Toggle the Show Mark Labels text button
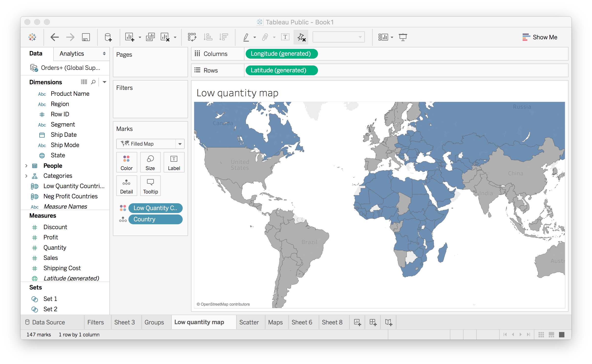Viewport: 592px width, 364px height. pos(285,37)
